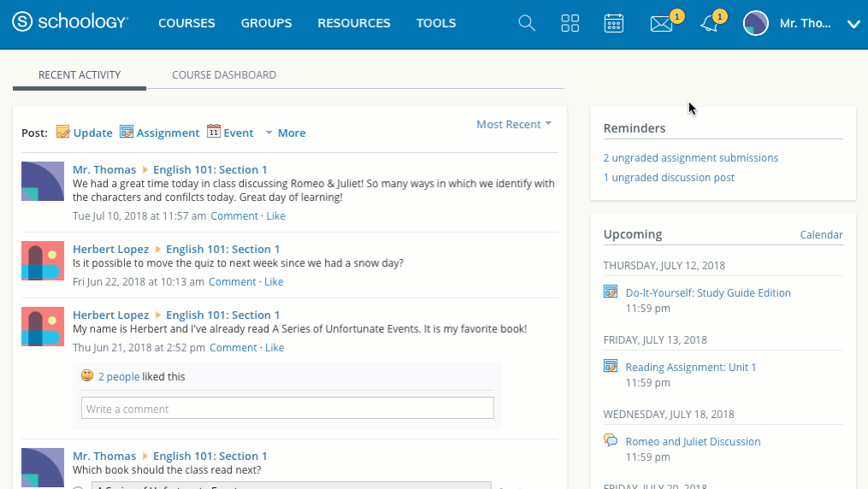Open the app center grid icon
Image resolution: width=868 pixels, height=489 pixels.
point(570,24)
